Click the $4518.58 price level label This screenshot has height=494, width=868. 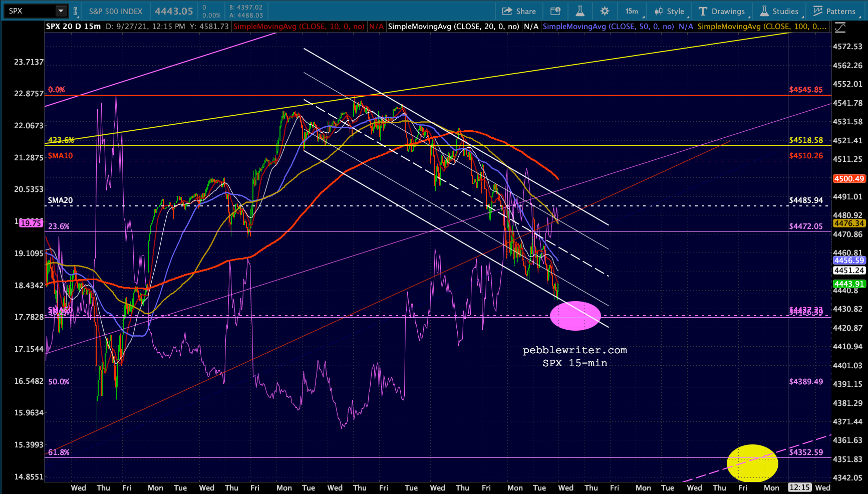[x=806, y=140]
